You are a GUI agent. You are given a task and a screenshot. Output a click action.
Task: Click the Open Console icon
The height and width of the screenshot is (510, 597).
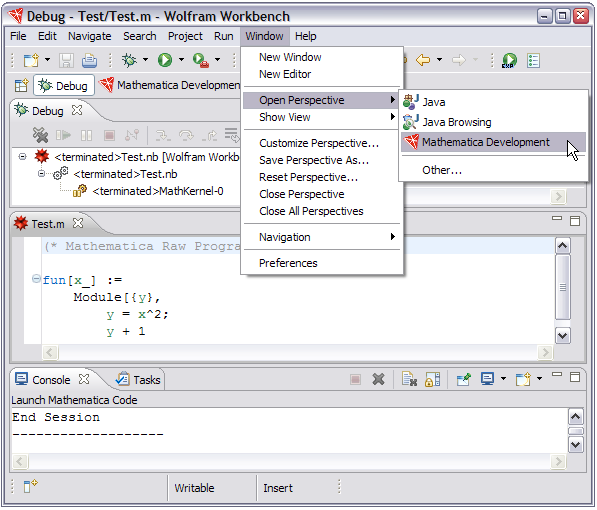pos(523,379)
